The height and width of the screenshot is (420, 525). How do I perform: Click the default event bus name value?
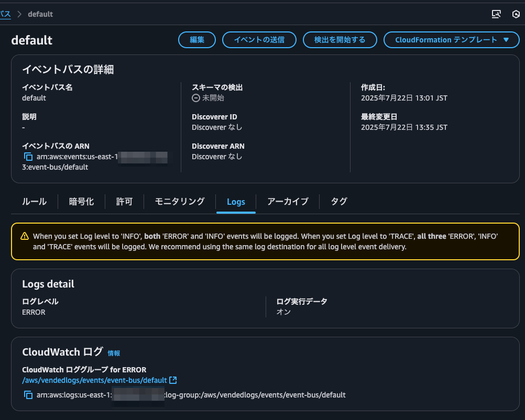34,98
